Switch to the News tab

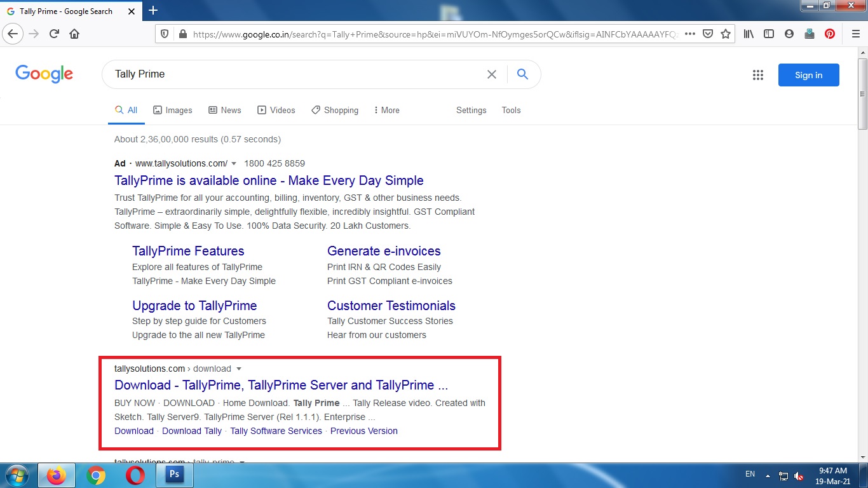coord(225,110)
